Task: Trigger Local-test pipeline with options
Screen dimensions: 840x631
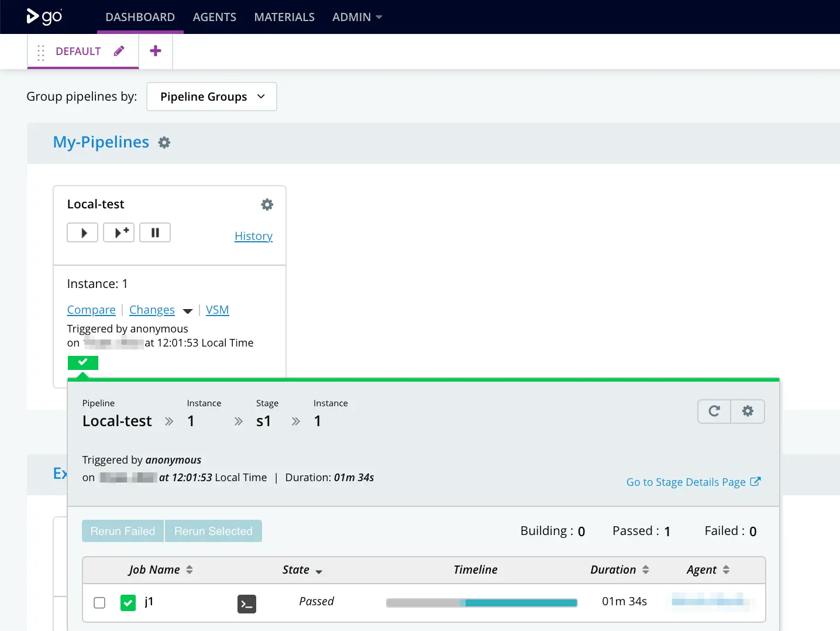Action: pyautogui.click(x=119, y=233)
